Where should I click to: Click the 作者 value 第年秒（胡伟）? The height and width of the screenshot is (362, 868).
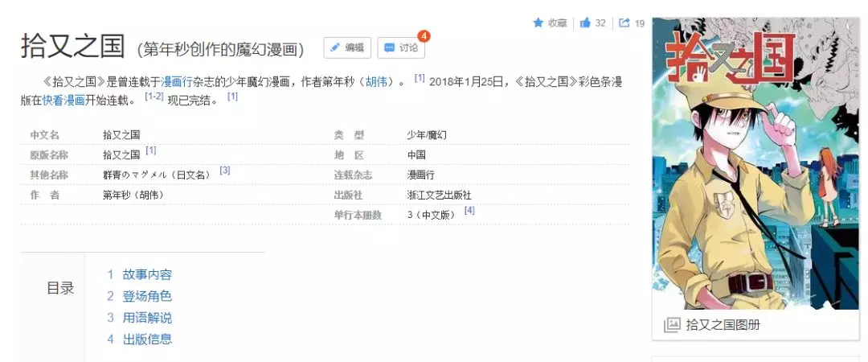(x=133, y=195)
